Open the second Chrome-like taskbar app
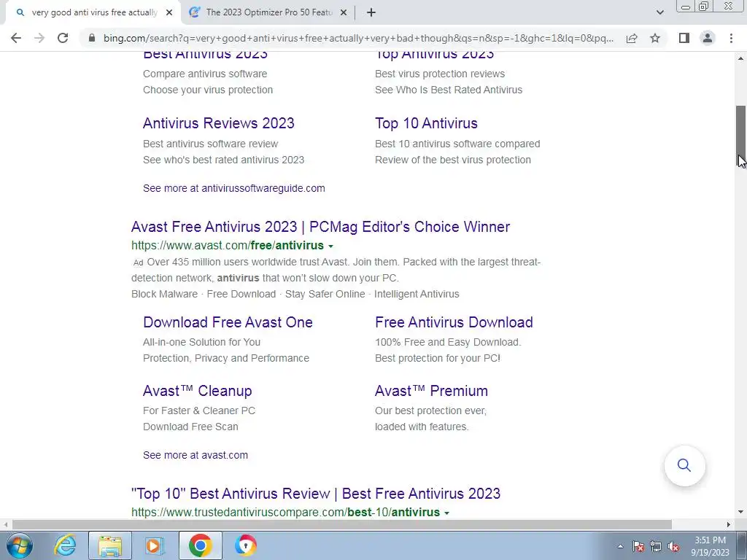 tap(245, 545)
